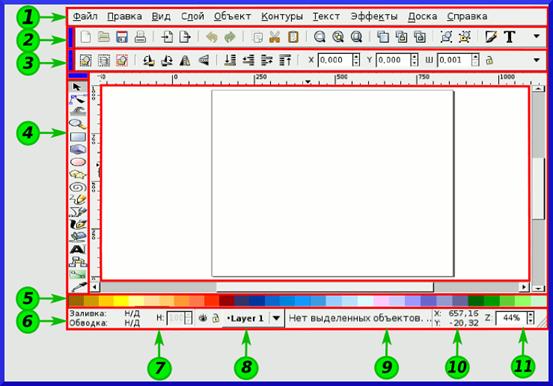Undo the last action via toolbar arrow
Image resolution: width=553 pixels, height=386 pixels.
click(x=212, y=37)
